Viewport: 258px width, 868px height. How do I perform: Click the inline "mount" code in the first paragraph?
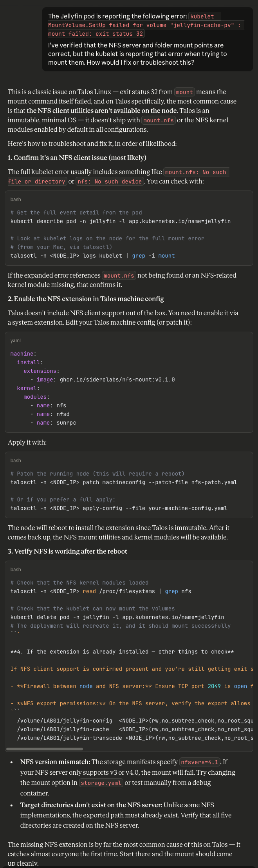184,92
